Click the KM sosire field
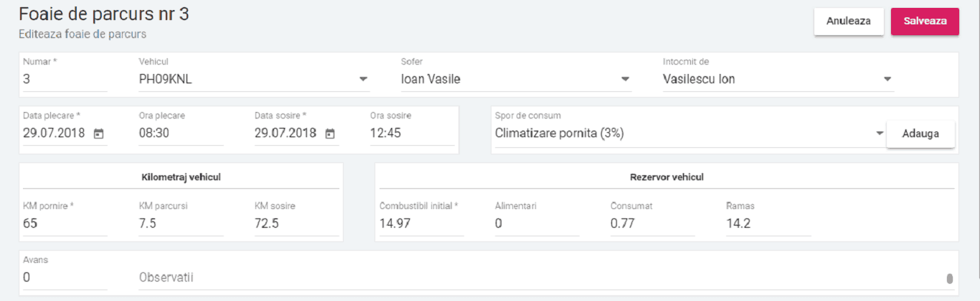The image size is (980, 301). tap(296, 224)
